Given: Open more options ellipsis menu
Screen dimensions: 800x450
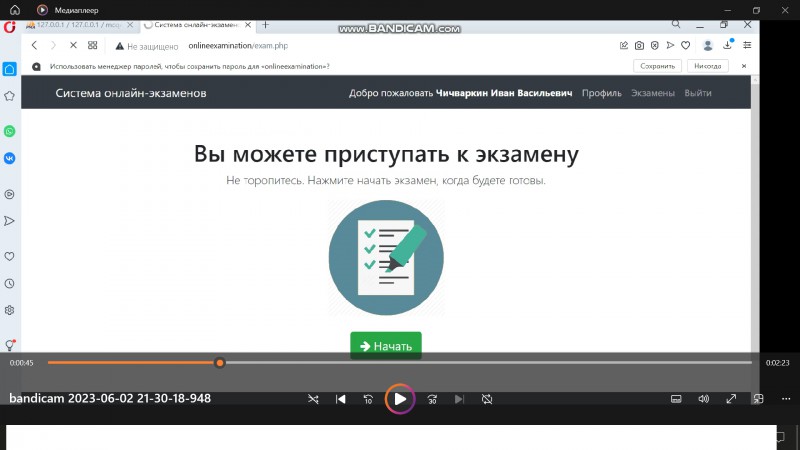Looking at the screenshot, I should click(x=786, y=399).
